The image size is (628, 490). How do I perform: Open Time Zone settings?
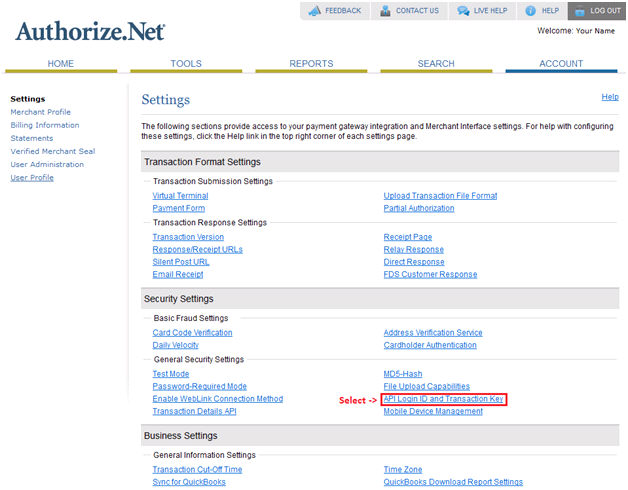403,470
